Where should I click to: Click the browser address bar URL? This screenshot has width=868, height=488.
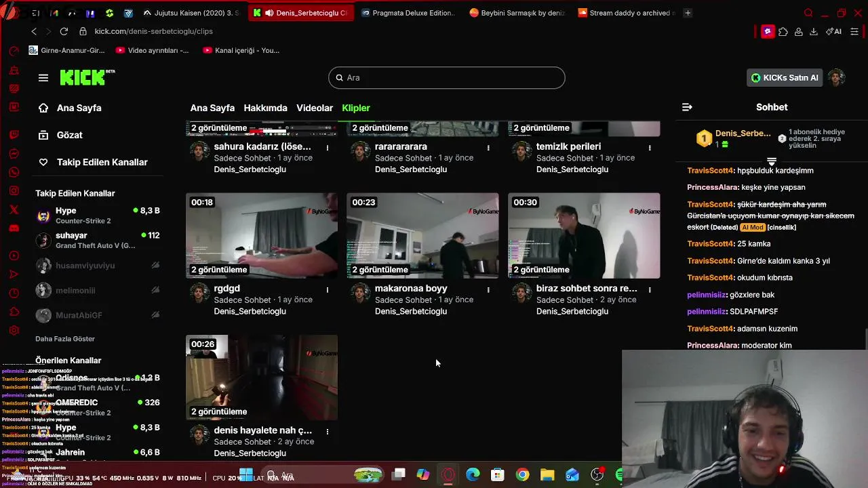tap(153, 31)
